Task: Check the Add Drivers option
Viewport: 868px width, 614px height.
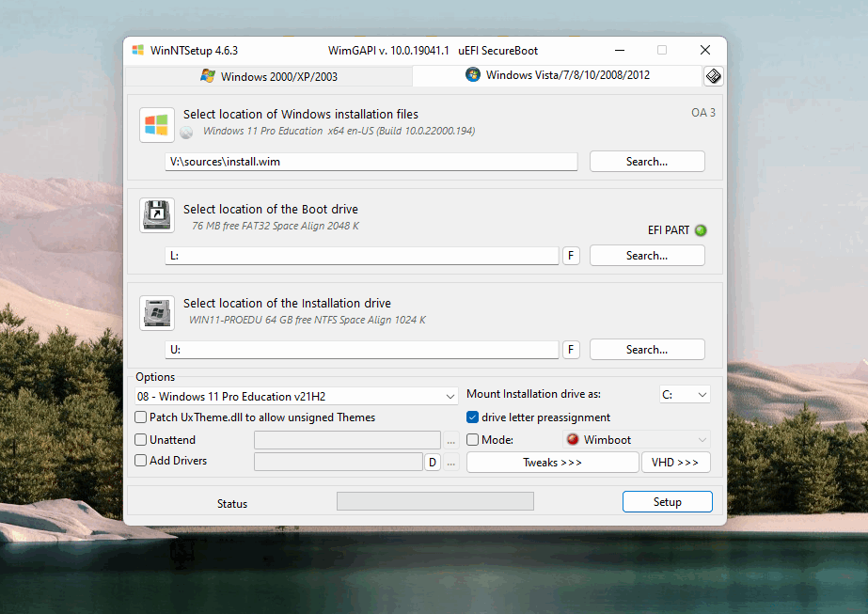Action: [141, 460]
